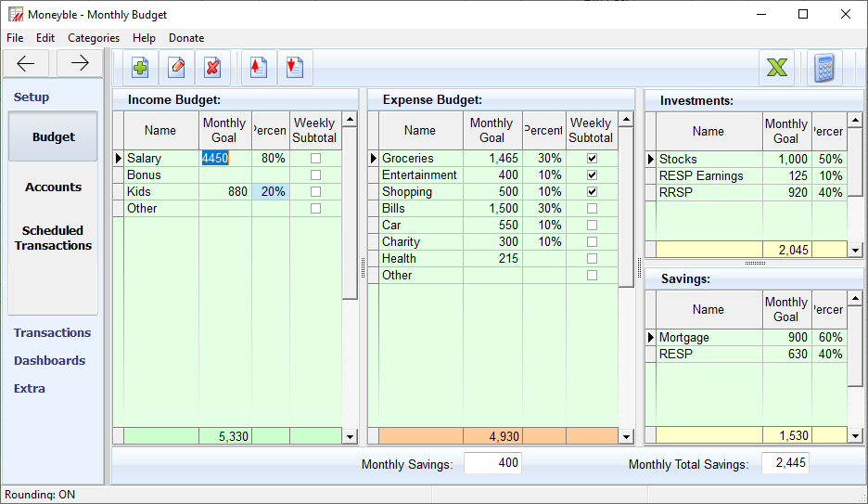Click Expense Budget scrollbar up arrow
The image size is (868, 504).
click(x=626, y=119)
